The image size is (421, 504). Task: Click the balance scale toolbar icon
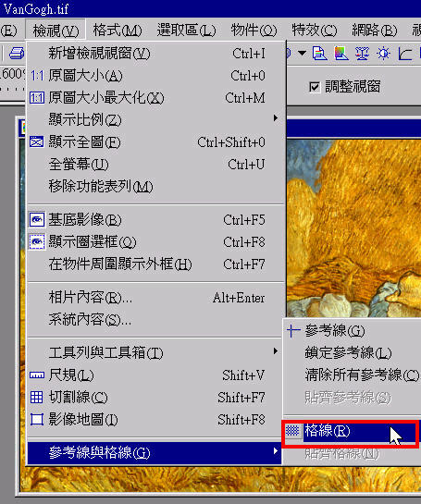[x=363, y=54]
